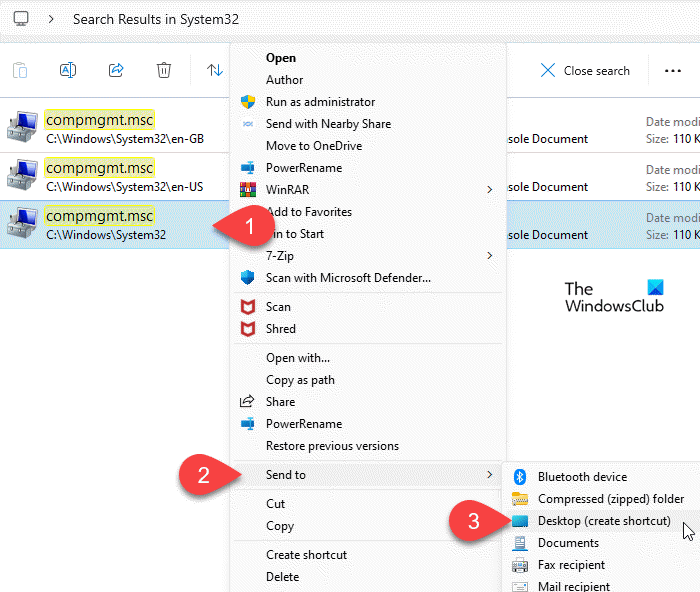The image size is (700, 592).
Task: Choose Restore previous versions
Action: click(333, 446)
